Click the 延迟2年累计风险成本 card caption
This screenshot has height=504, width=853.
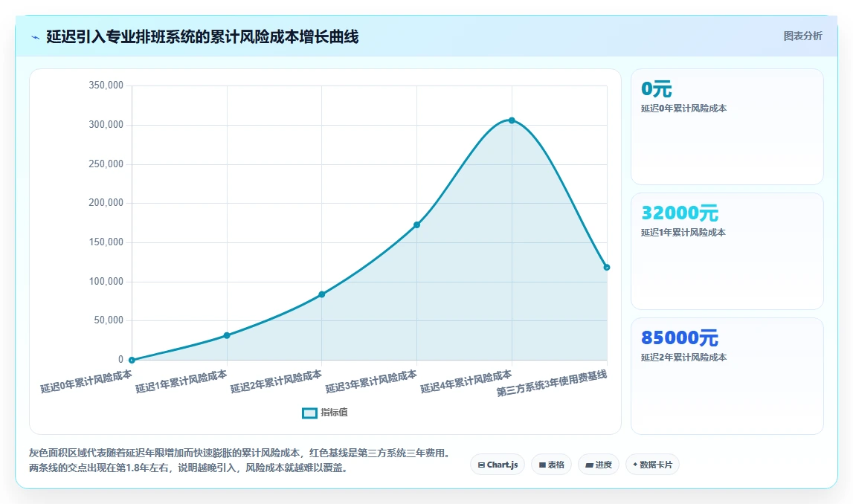(x=683, y=358)
